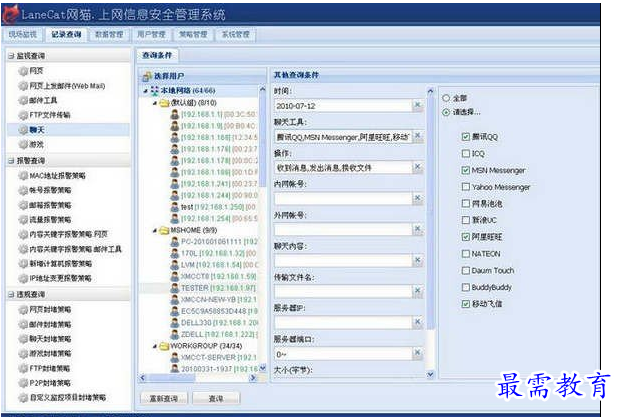Open the 游戏 monitoring query item
This screenshot has height=417, width=619.
coord(36,144)
